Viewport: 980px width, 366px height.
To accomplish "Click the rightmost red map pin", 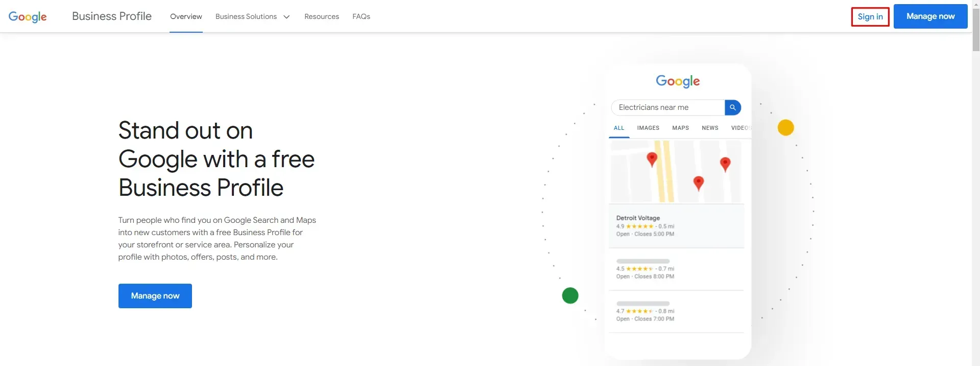I will tap(725, 165).
